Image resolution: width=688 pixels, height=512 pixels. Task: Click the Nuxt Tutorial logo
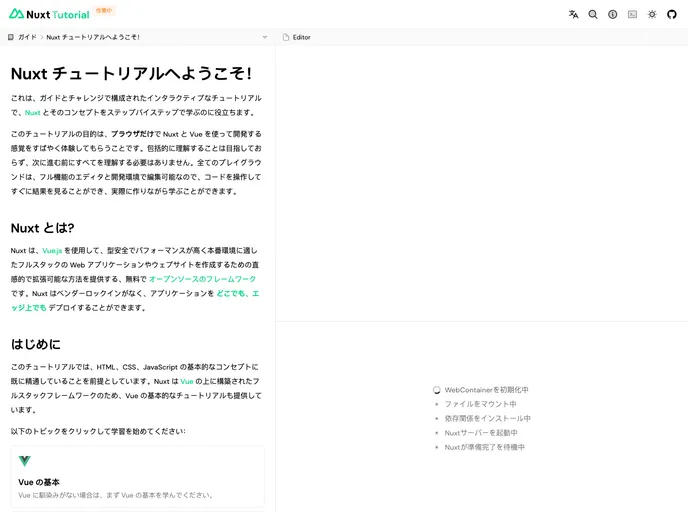click(x=49, y=14)
